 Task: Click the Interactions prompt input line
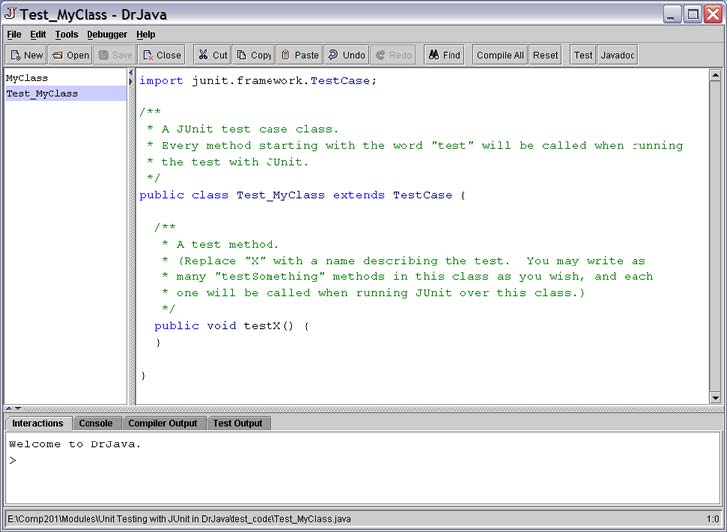(x=363, y=460)
